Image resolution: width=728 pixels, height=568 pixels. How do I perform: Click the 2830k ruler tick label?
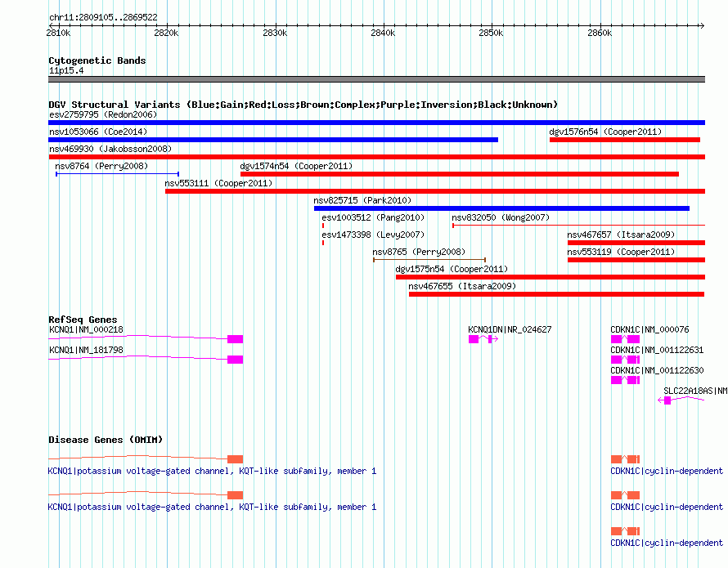(275, 33)
